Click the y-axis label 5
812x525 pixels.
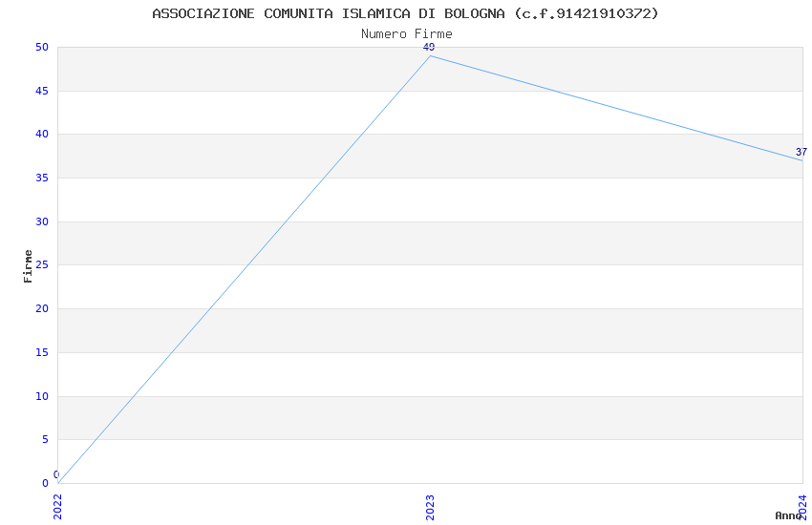[46, 439]
